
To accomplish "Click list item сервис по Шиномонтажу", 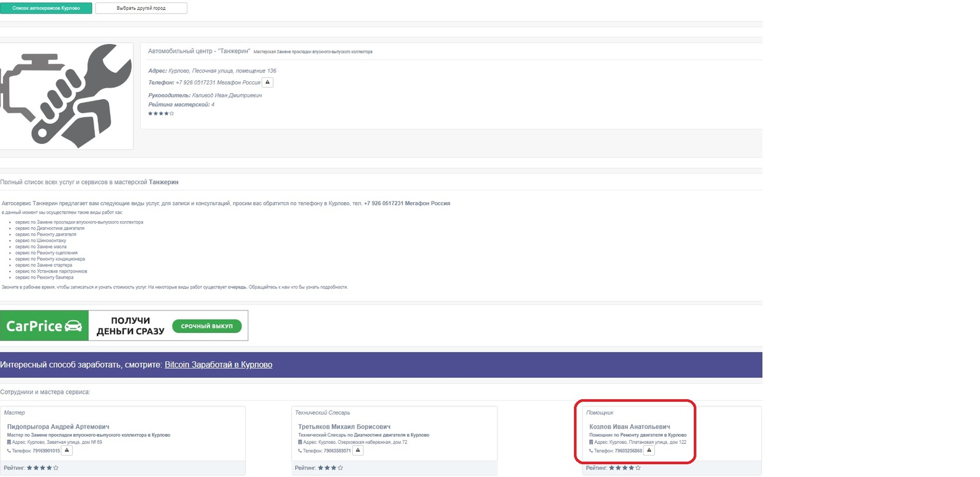I will [40, 241].
